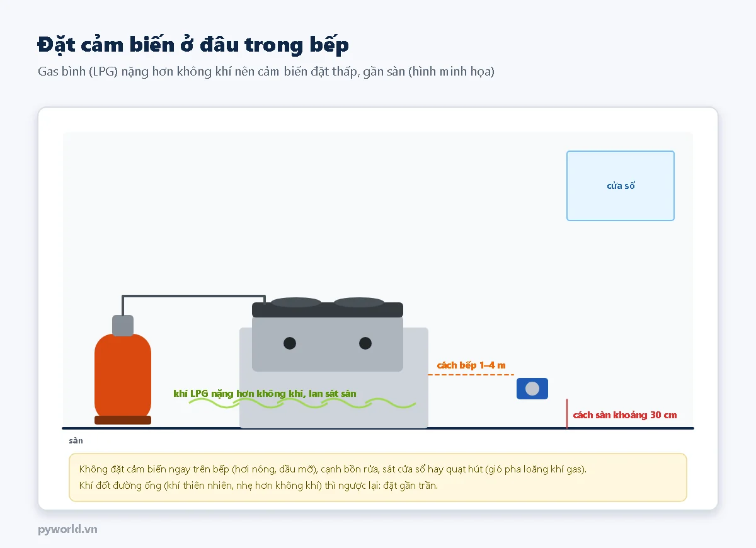The image size is (756, 548).
Task: Click the gas hose pipe above the cylinder
Action: [193, 297]
